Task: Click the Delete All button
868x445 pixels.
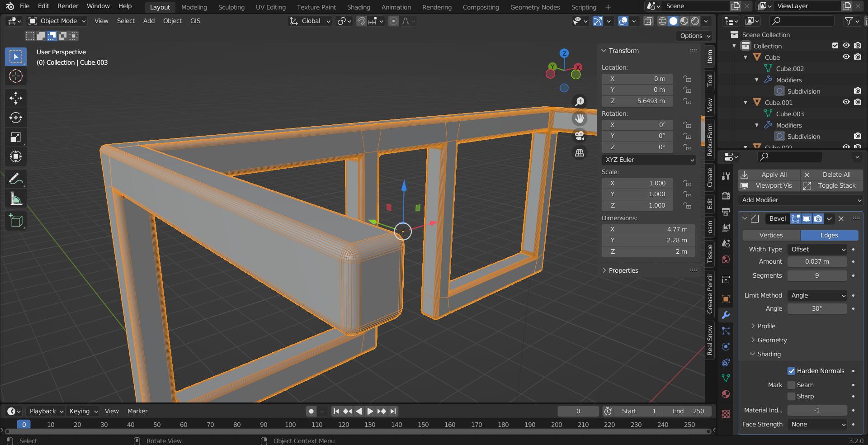Action: [832, 175]
